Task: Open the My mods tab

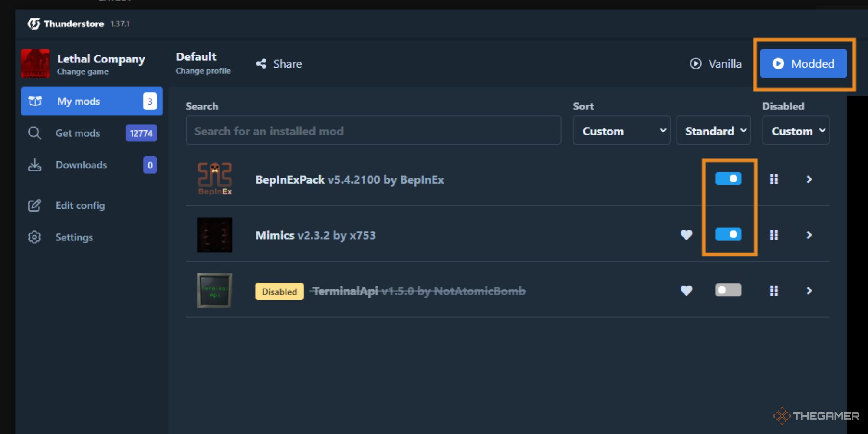Action: [92, 101]
